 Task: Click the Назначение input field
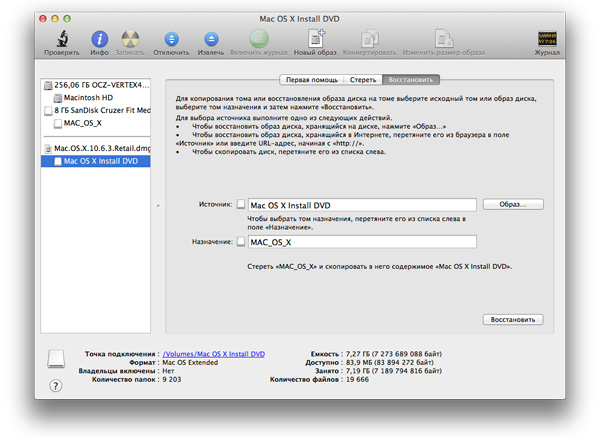coord(362,242)
